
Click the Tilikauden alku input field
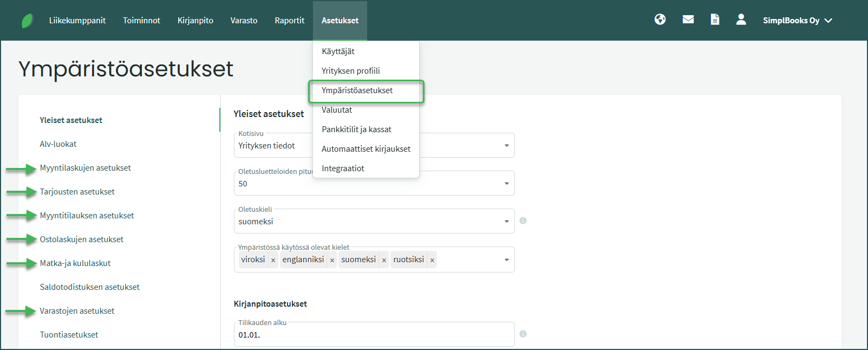374,335
